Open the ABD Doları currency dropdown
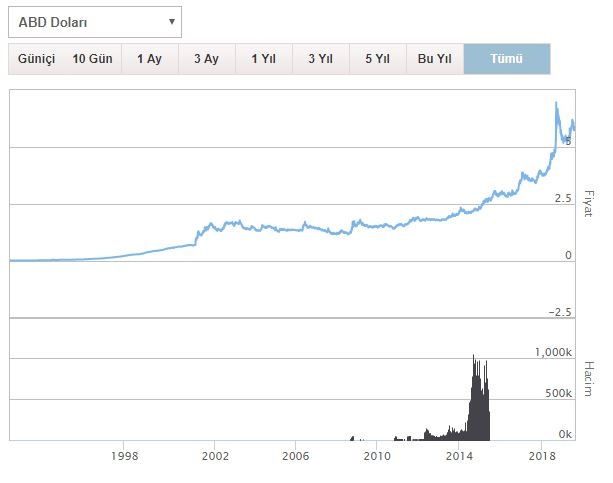The width and height of the screenshot is (613, 483). [x=94, y=21]
